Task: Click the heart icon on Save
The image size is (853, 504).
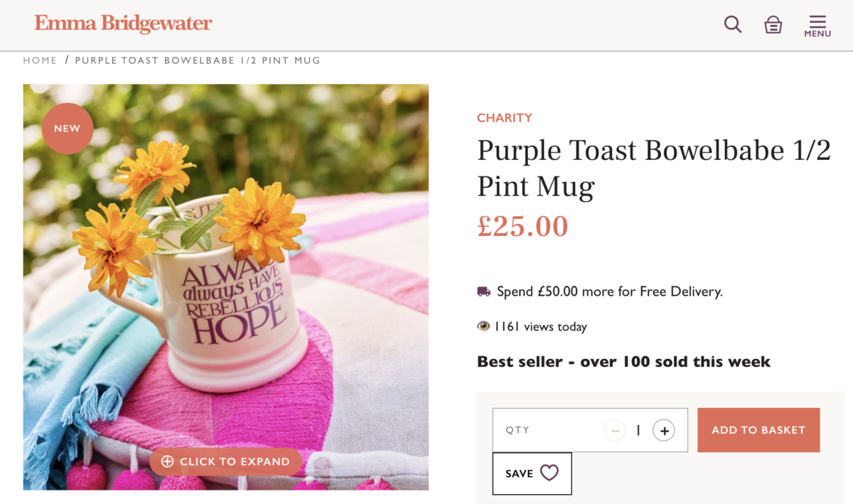Action: coord(549,473)
